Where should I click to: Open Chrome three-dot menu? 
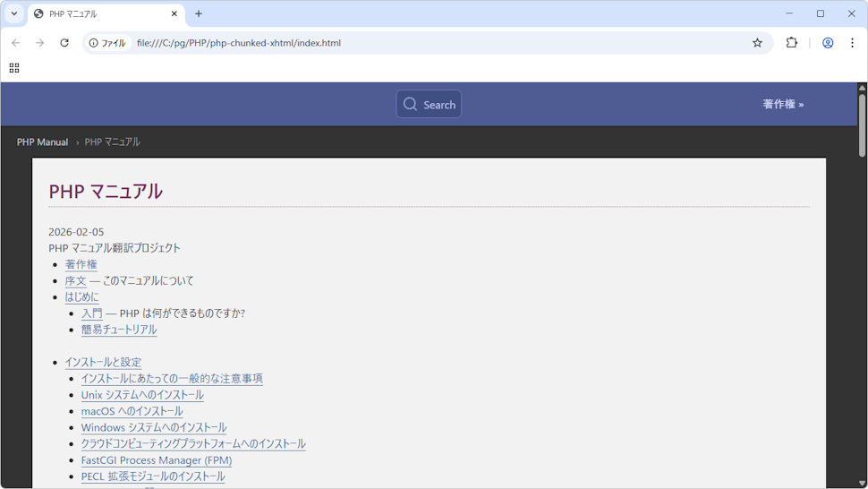[852, 43]
